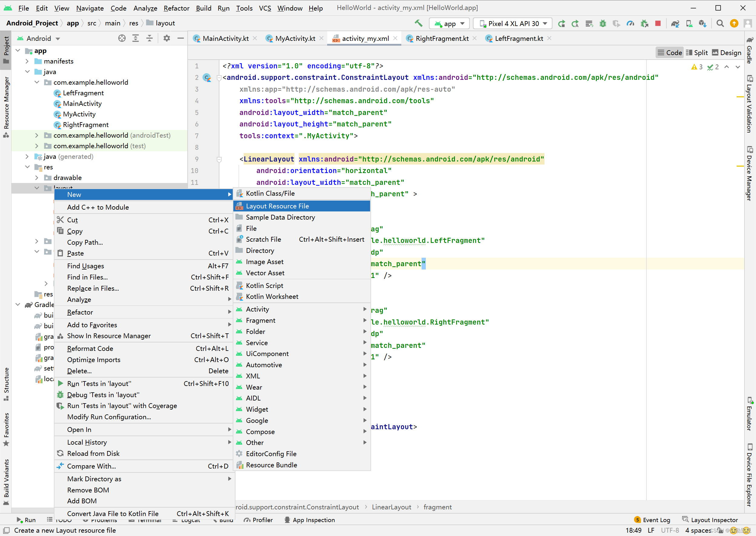
Task: Switch editor to Split view
Action: (697, 53)
